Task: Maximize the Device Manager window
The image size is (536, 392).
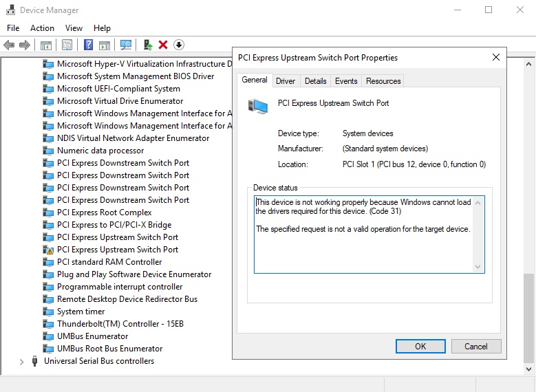Action: coord(489,10)
